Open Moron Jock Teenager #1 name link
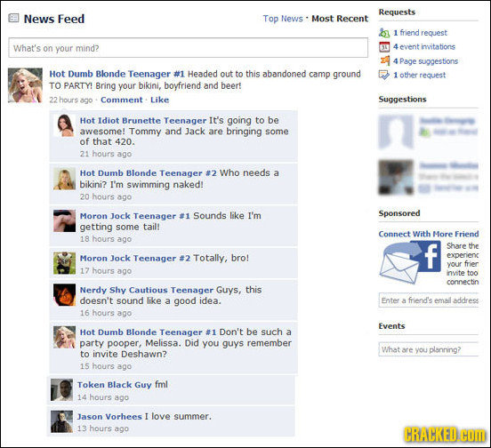This screenshot has height=448, width=491. click(135, 216)
